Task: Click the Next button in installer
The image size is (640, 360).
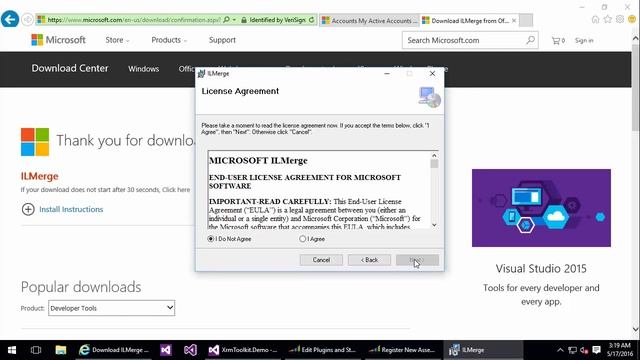Action: 417,260
